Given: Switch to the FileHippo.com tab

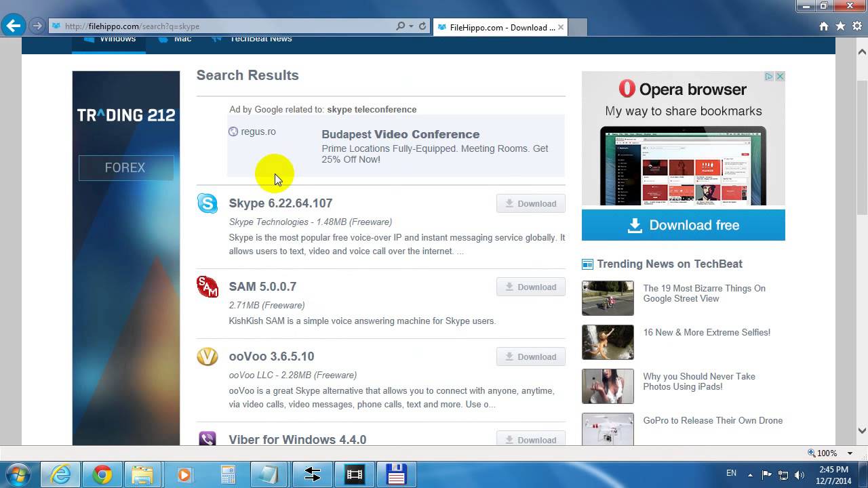Looking at the screenshot, I should click(x=500, y=27).
